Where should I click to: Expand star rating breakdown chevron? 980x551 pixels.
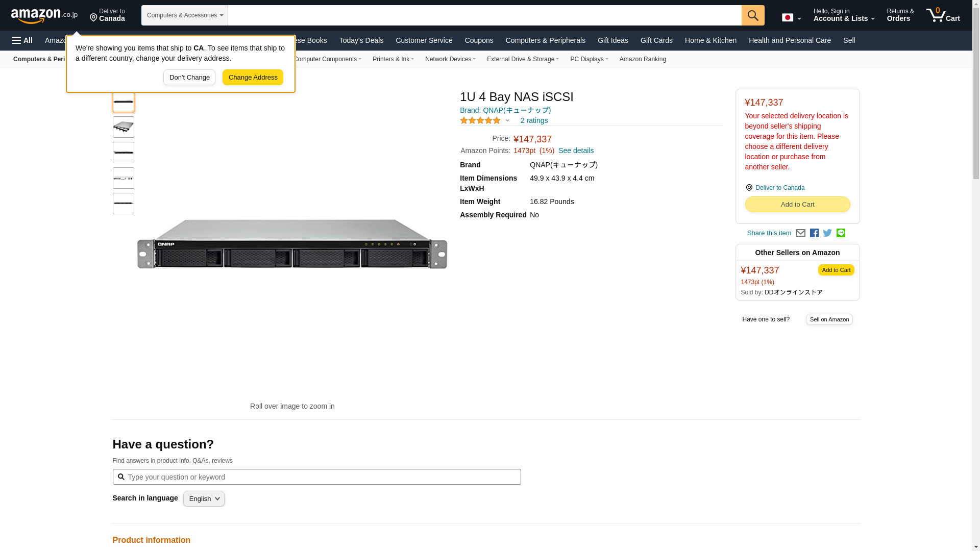coord(507,121)
